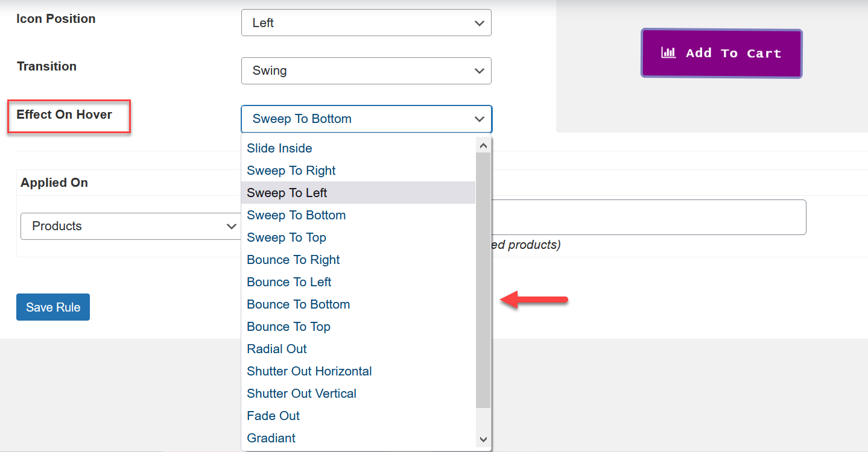Select Bounce To Bottom option
The image size is (868, 452).
(x=298, y=304)
